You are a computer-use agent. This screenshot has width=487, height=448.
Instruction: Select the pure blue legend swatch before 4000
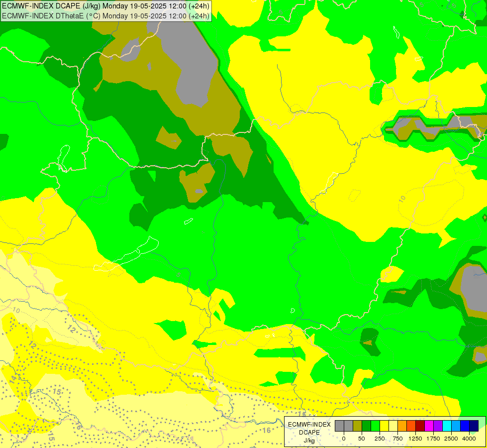[465, 426]
